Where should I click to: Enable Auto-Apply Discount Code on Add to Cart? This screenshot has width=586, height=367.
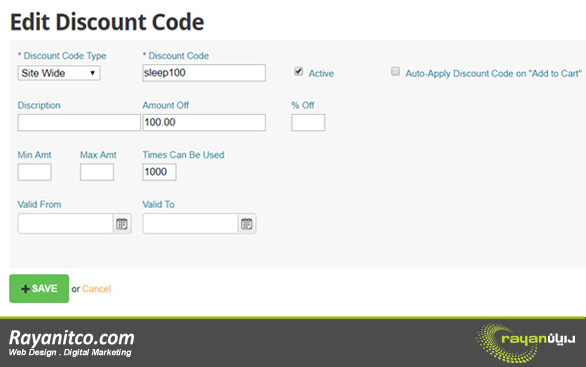tap(395, 71)
